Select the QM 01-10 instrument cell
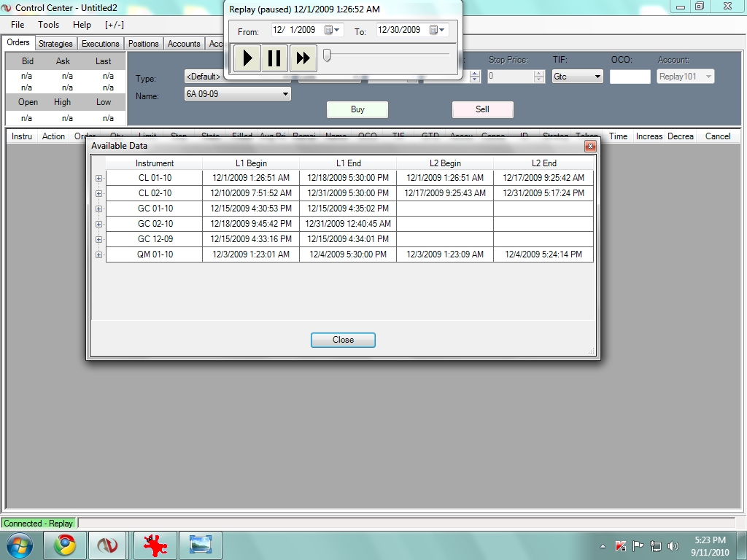The width and height of the screenshot is (747, 560). [x=155, y=254]
